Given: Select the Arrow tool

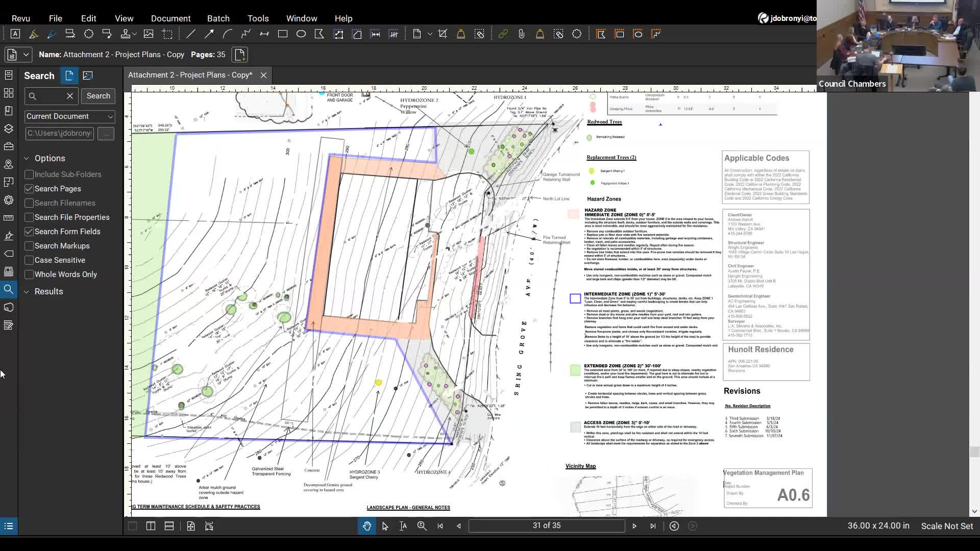Looking at the screenshot, I should click(x=209, y=34).
